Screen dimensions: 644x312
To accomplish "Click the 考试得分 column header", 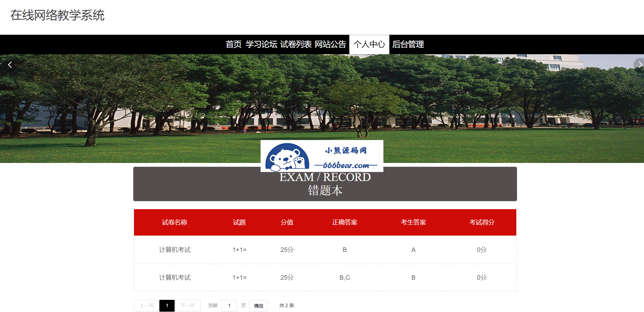I will [482, 222].
